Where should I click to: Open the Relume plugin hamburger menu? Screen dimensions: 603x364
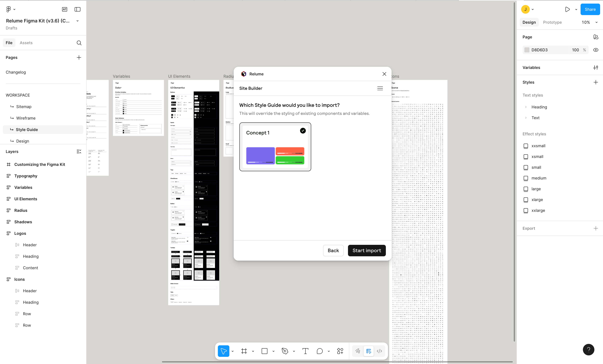[x=380, y=88]
